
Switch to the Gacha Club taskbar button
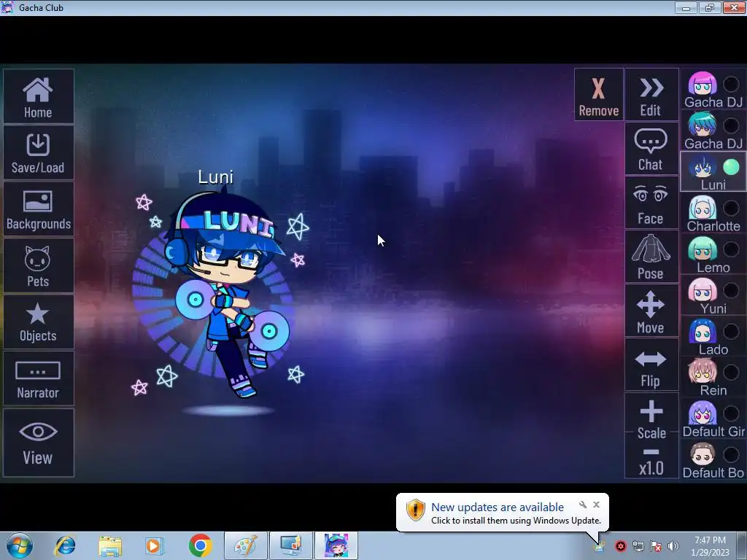coord(336,545)
